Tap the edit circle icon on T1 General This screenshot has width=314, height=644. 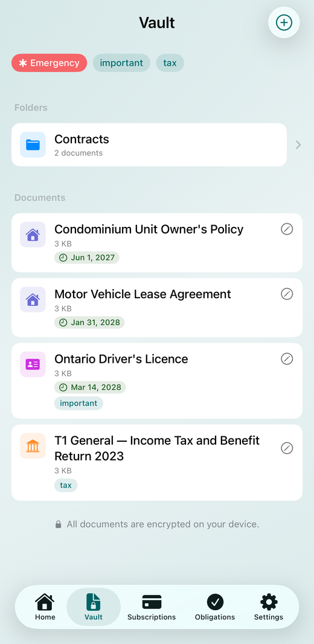click(x=287, y=448)
